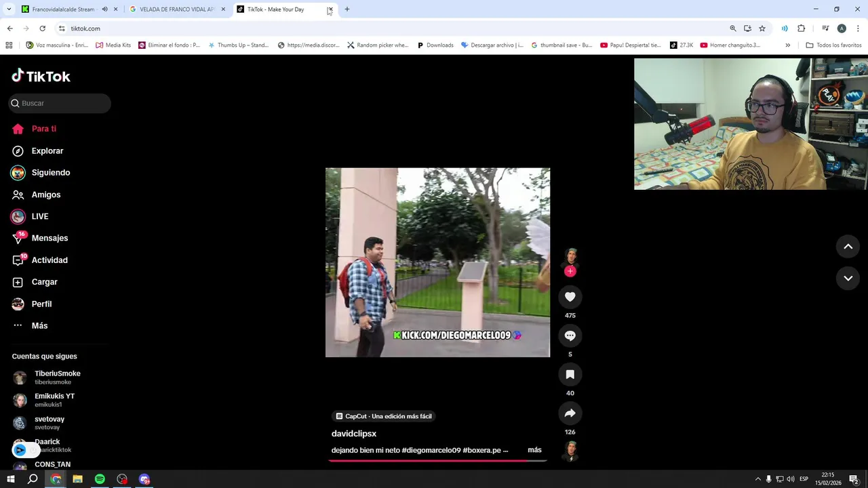Share the video with arrow icon
This screenshot has height=488, width=868.
point(570,413)
